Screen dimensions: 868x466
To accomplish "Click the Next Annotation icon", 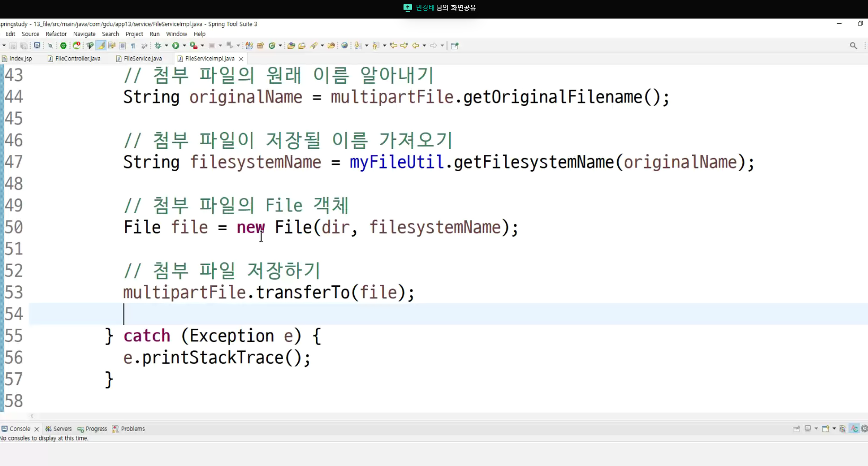I will (357, 46).
